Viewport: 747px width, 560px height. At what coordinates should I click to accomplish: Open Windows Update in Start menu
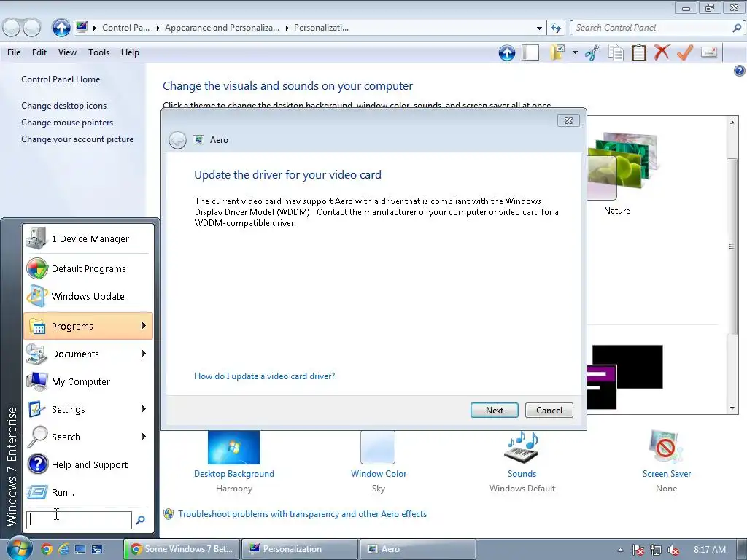click(88, 296)
